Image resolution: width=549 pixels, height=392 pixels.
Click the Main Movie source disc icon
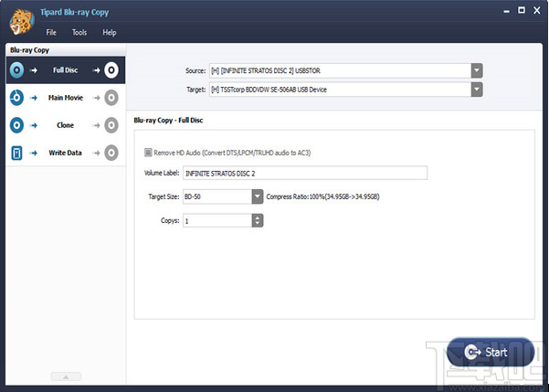[16, 98]
